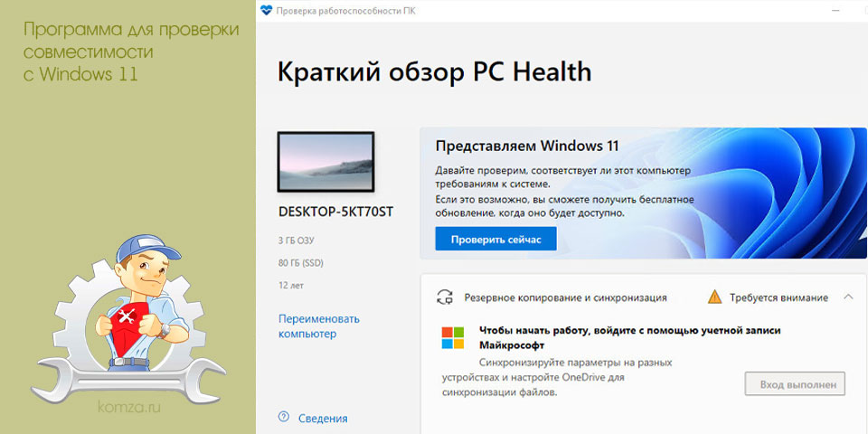Click the Microsoft four-color logo
868x434 pixels.
coord(452,337)
